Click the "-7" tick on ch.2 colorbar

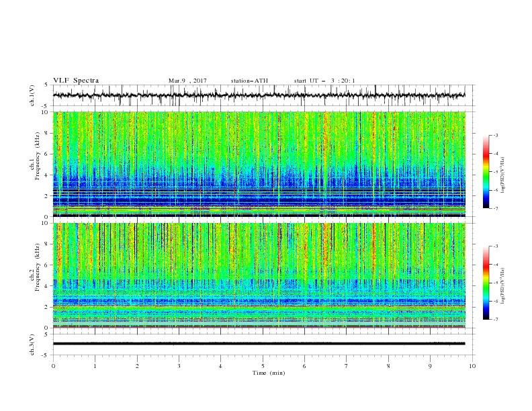point(495,319)
